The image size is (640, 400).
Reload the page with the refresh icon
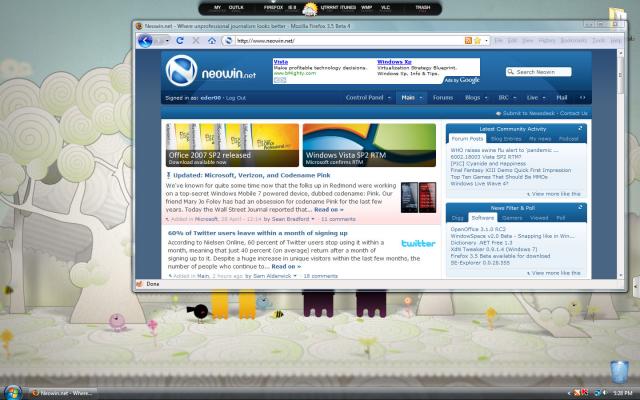point(180,40)
